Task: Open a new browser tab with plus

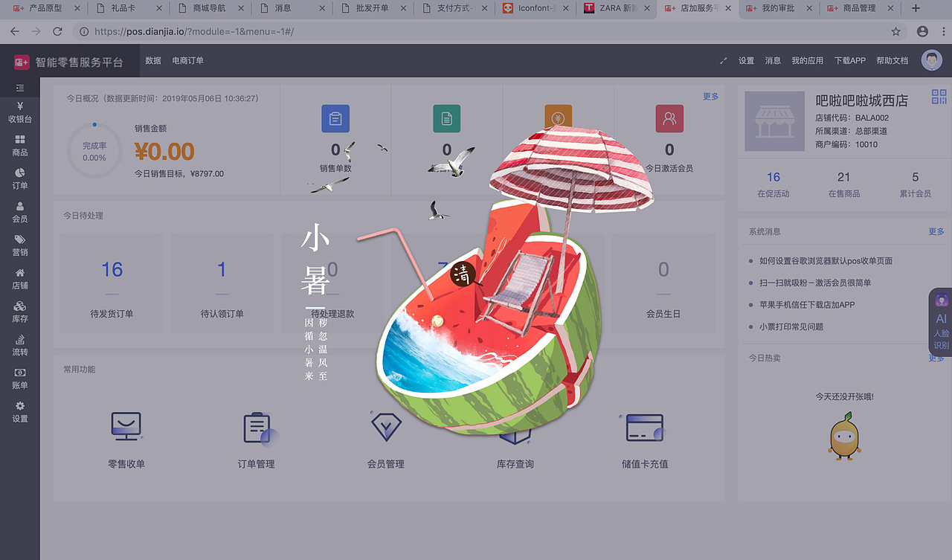Action: (x=916, y=8)
